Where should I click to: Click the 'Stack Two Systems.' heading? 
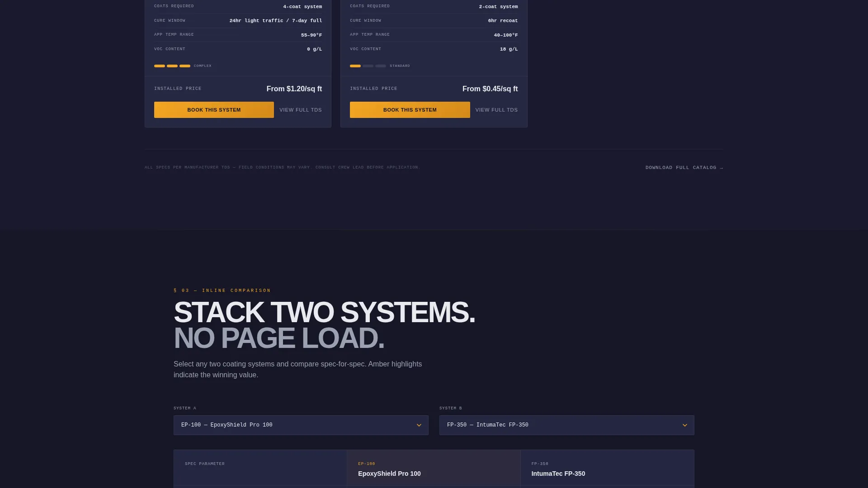324,312
